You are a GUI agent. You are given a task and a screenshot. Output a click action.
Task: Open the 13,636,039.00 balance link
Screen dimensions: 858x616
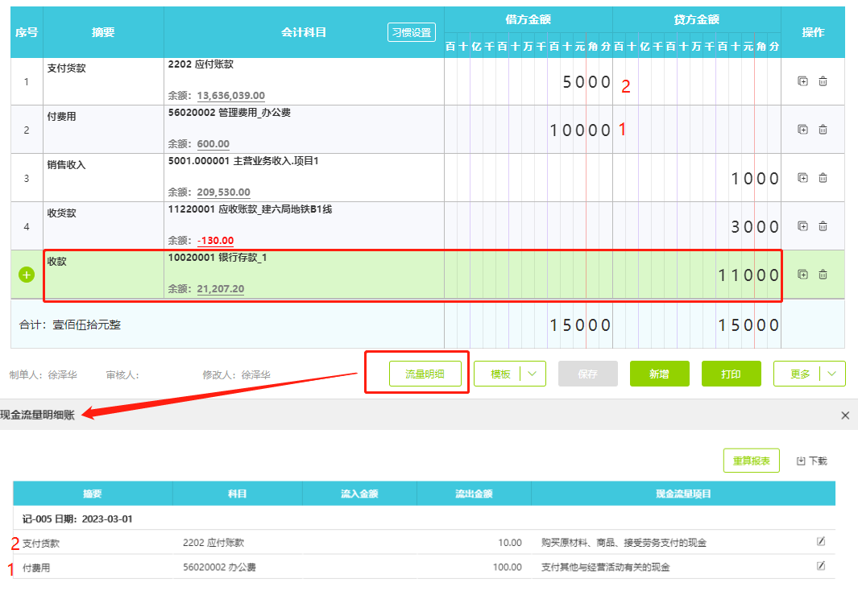[230, 96]
